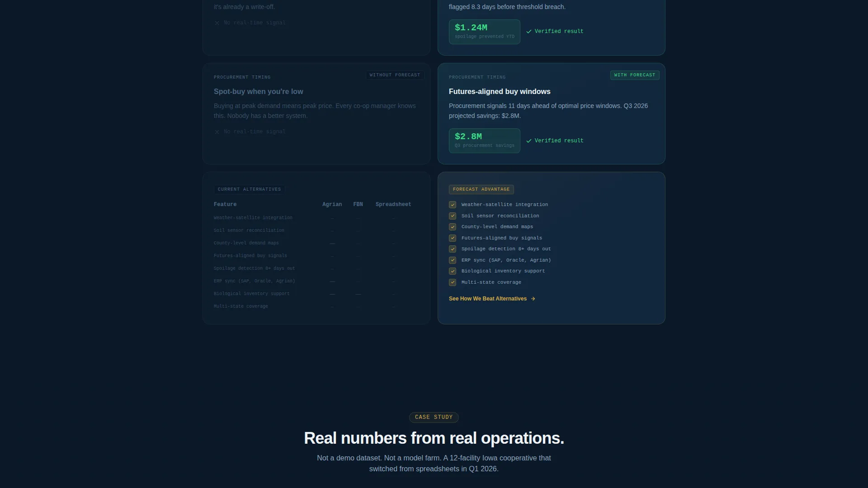Click the No real-time signal text in the Spot-buy card
This screenshot has height=488, width=868.
coord(255,132)
